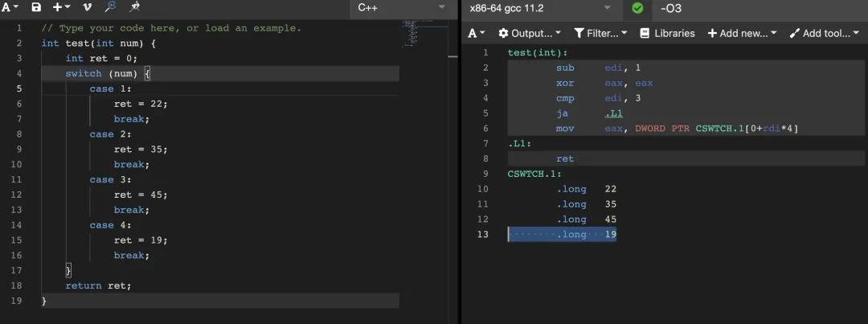
Task: Open the editor font size menu
Action: [10, 7]
